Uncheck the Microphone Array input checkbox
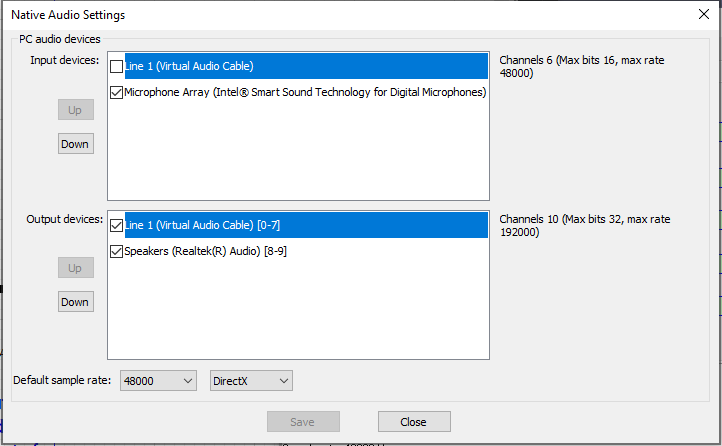This screenshot has width=722, height=446. click(x=117, y=93)
